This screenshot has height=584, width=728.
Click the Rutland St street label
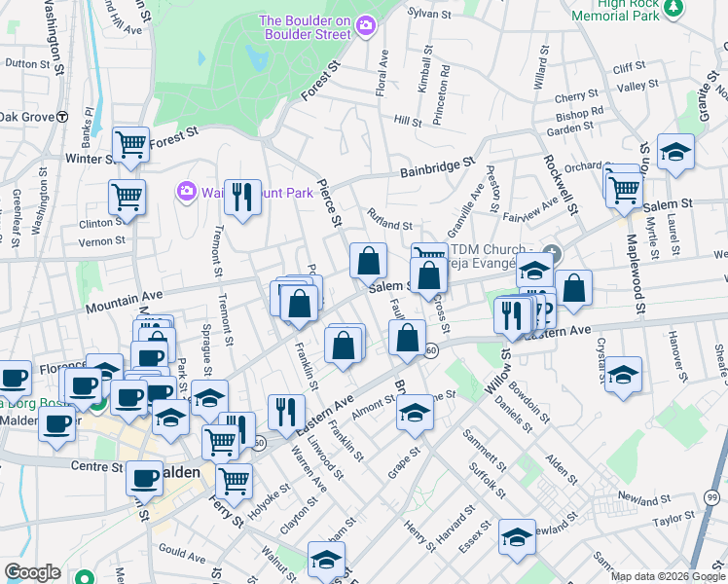pyautogui.click(x=389, y=220)
